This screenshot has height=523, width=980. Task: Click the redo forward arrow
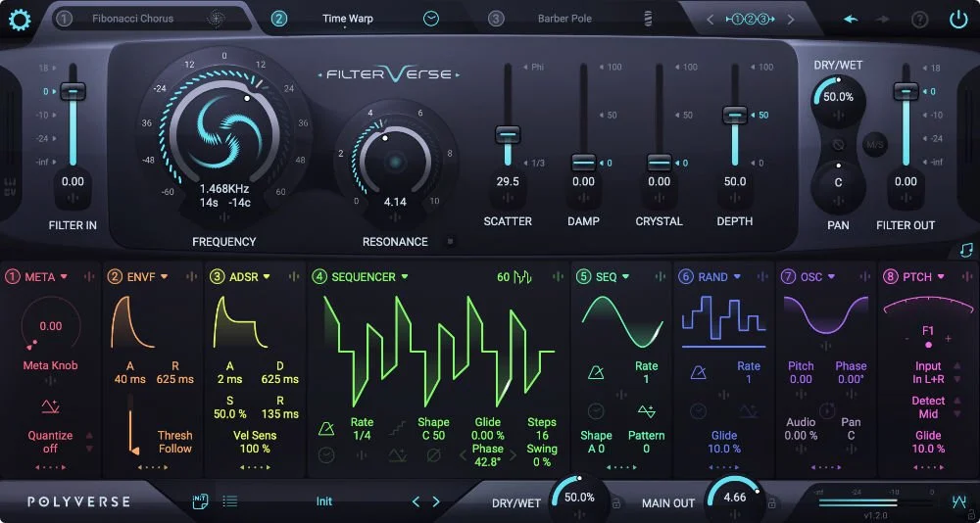click(x=883, y=20)
